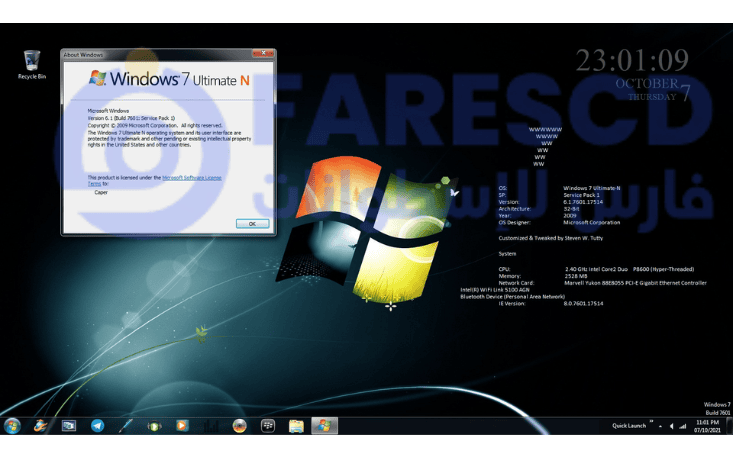The height and width of the screenshot is (458, 738).
Task: Click 'Bluetooth Device (Personal Area Network)' text
Action: pyautogui.click(x=513, y=297)
